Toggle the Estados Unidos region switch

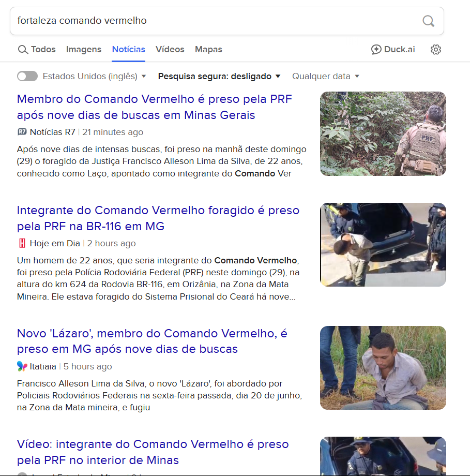[27, 76]
